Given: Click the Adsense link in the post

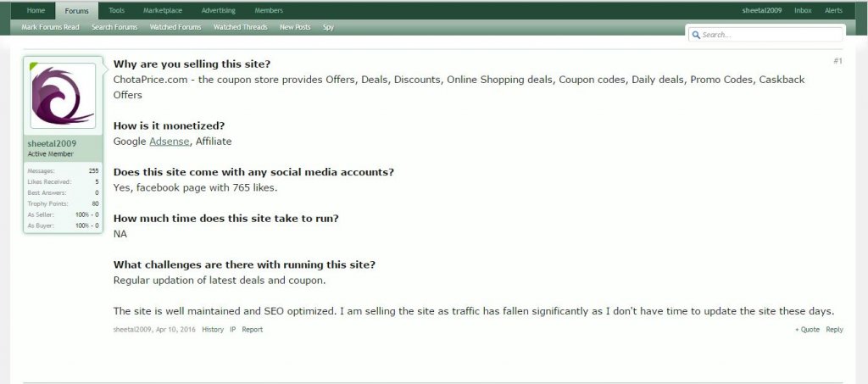Looking at the screenshot, I should pos(170,142).
